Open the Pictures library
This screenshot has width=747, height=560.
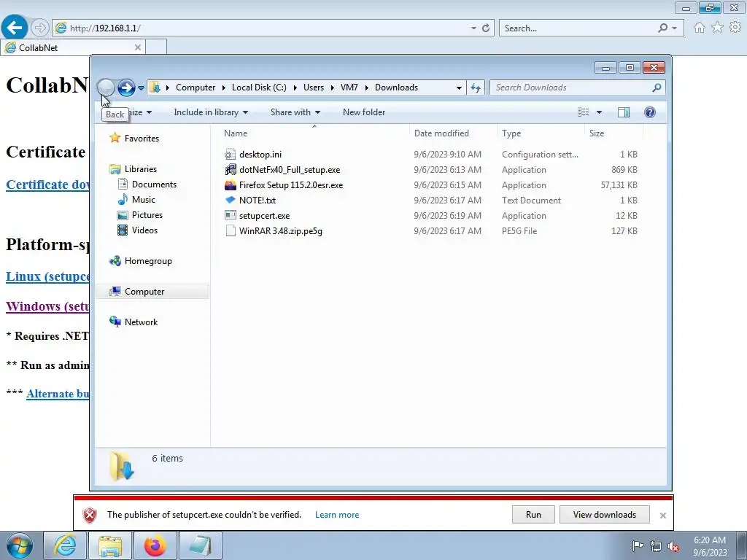[x=147, y=215]
